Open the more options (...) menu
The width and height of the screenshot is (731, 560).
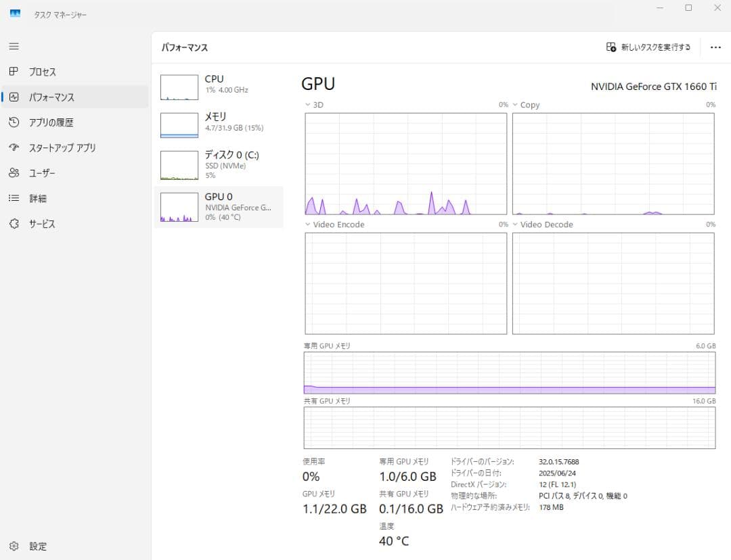pyautogui.click(x=715, y=47)
